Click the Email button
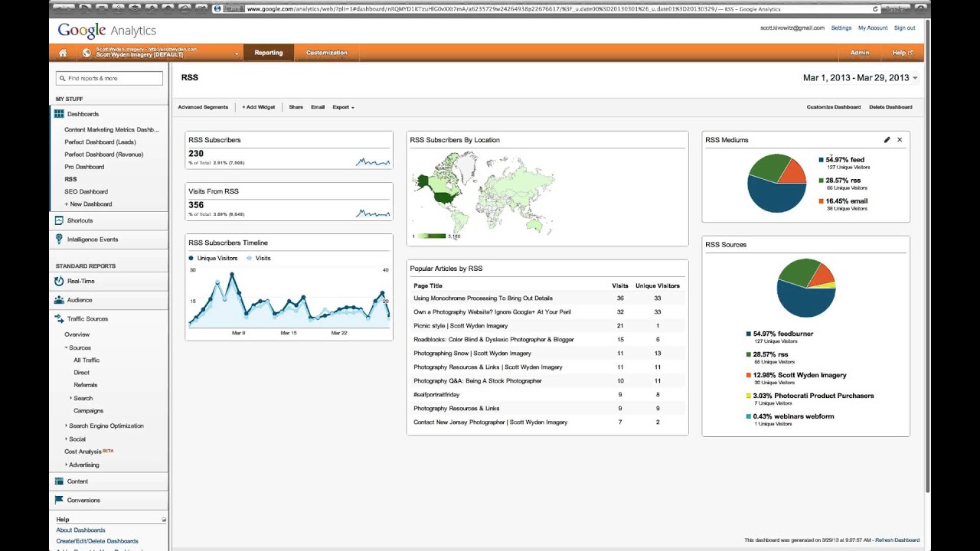The image size is (980, 551). [318, 107]
